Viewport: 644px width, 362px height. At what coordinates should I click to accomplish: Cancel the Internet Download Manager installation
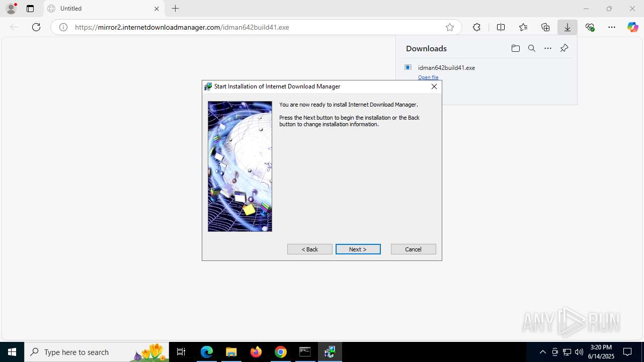(413, 249)
